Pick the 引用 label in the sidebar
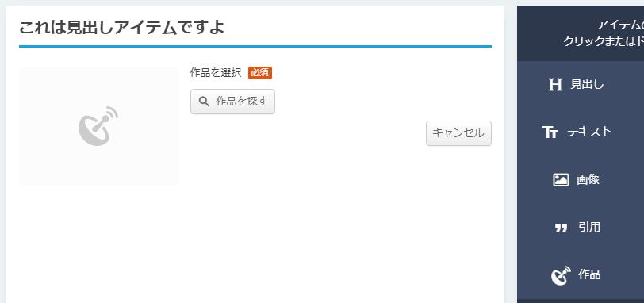644x303 pixels. tap(589, 227)
